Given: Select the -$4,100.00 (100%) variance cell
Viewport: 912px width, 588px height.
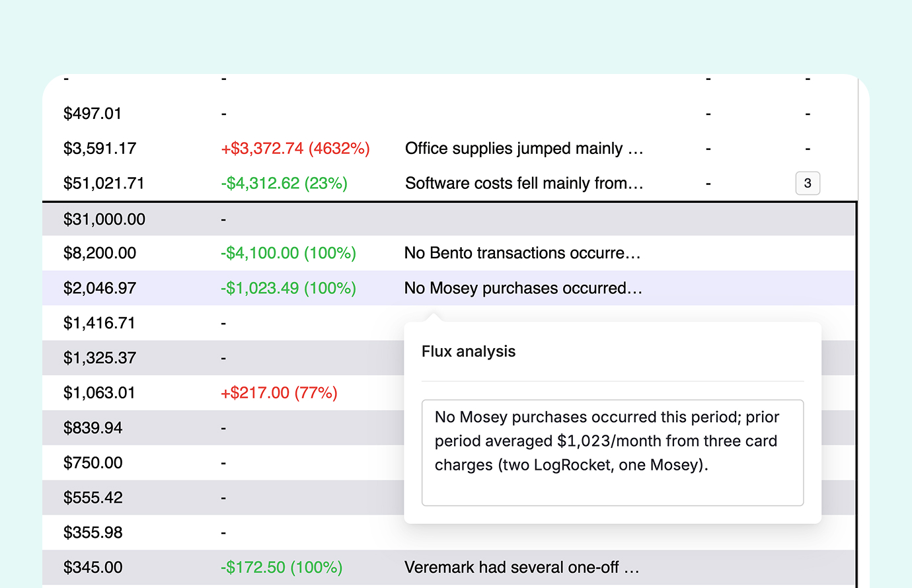Looking at the screenshot, I should click(288, 253).
